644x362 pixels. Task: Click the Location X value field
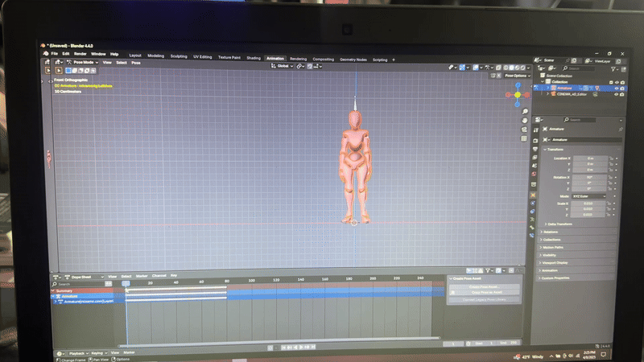(x=588, y=158)
